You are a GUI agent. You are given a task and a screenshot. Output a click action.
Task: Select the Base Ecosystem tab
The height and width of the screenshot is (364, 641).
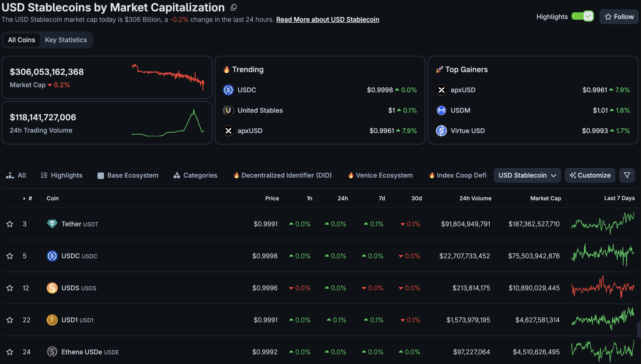point(128,175)
